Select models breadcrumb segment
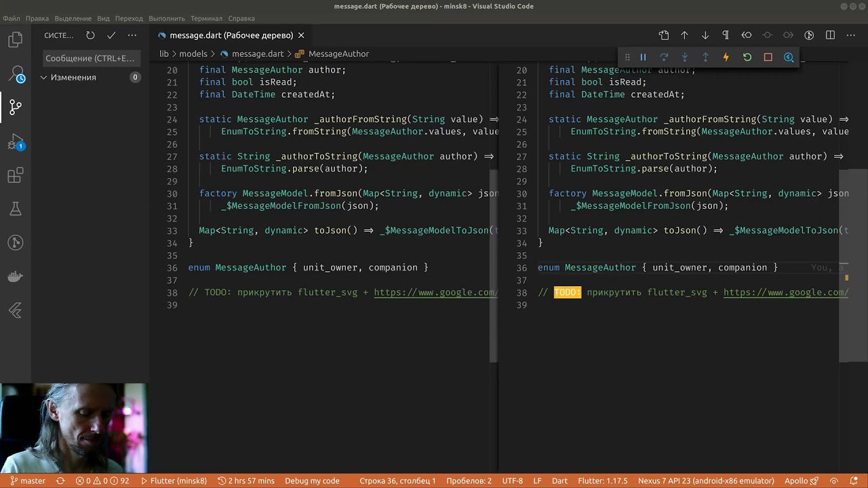 click(193, 54)
